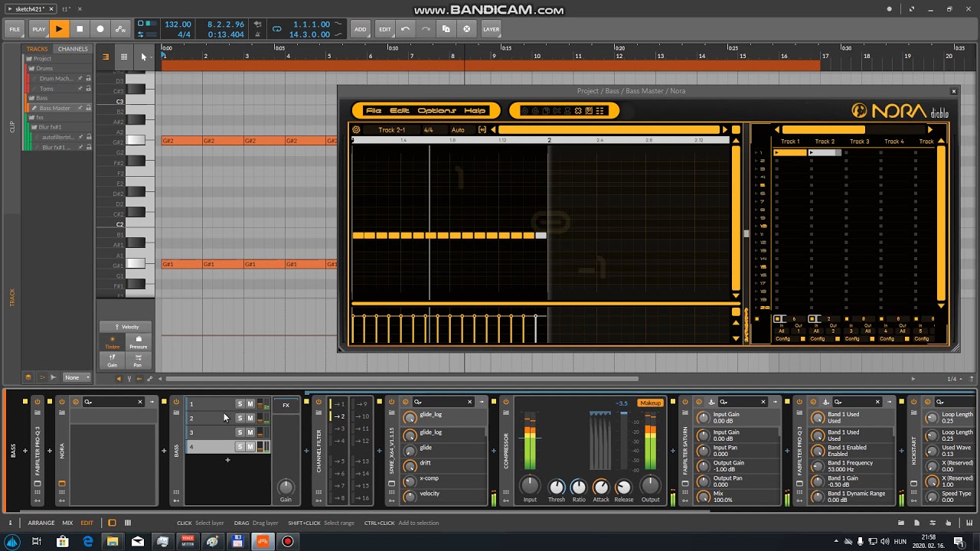
Task: Click the duplicate/copy icon in the toolbar
Action: [446, 29]
